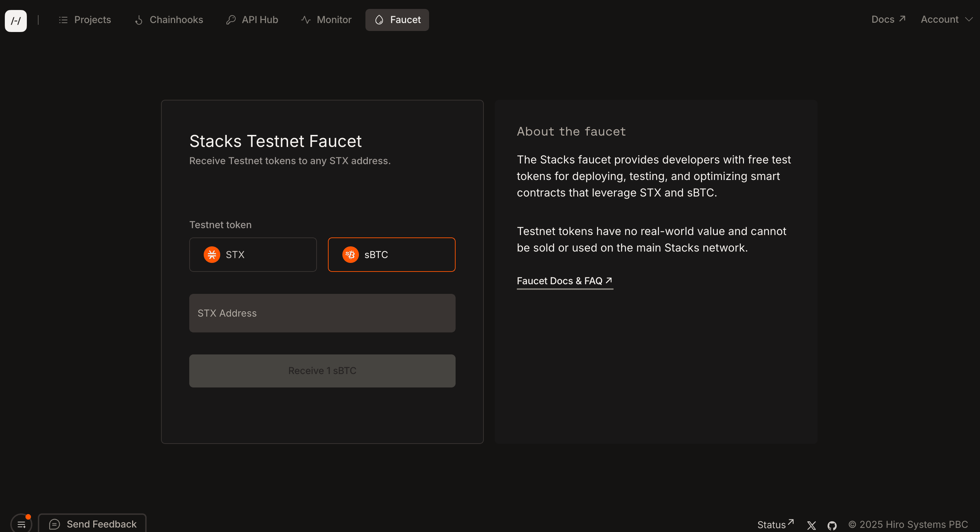The image size is (980, 532).
Task: Click the Receive 1 sBTC button
Action: coord(322,371)
